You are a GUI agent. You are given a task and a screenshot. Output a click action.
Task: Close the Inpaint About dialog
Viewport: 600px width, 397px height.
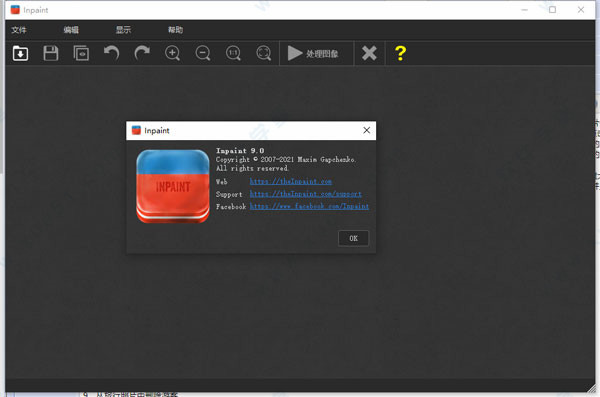click(x=367, y=131)
